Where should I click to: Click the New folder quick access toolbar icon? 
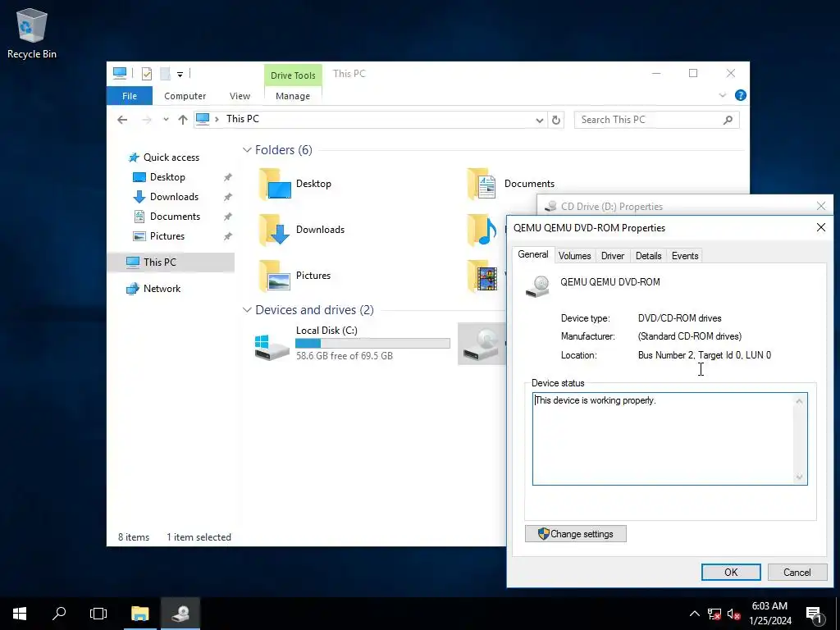pos(165,74)
